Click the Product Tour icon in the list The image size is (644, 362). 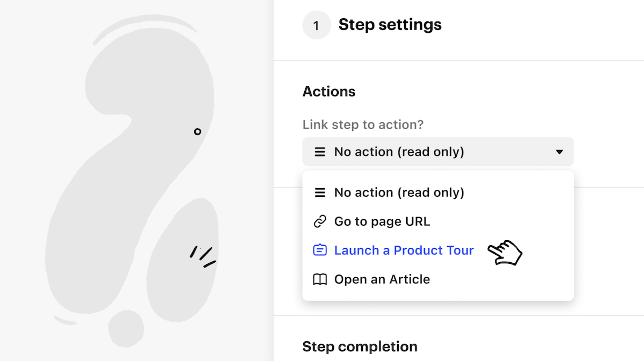[320, 250]
